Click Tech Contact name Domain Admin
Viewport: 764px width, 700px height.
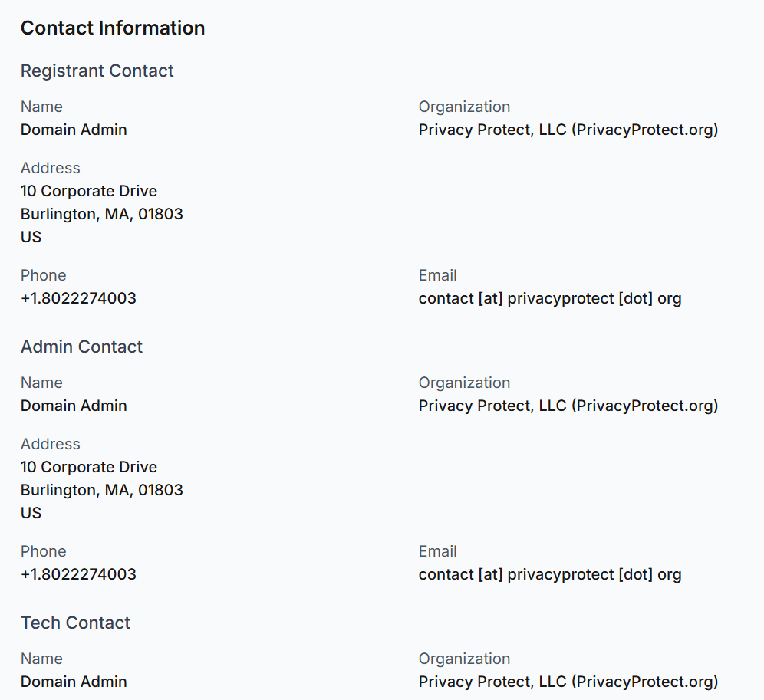[x=74, y=682]
